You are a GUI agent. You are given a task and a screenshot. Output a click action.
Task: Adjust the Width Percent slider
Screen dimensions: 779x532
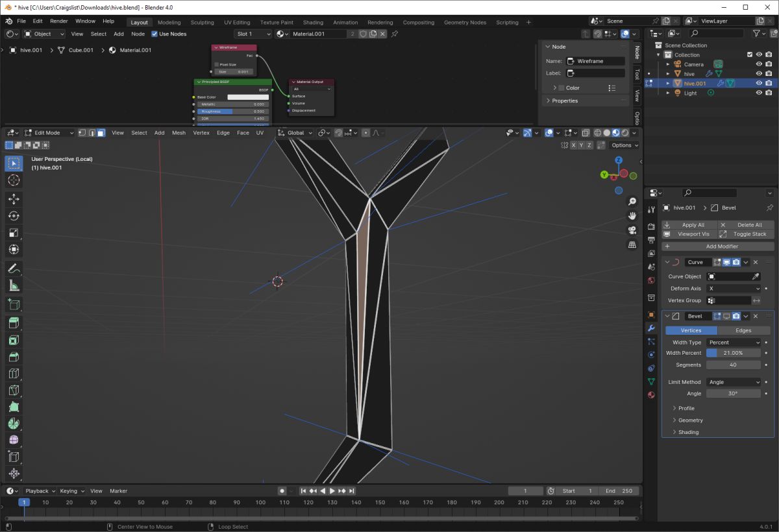(734, 353)
